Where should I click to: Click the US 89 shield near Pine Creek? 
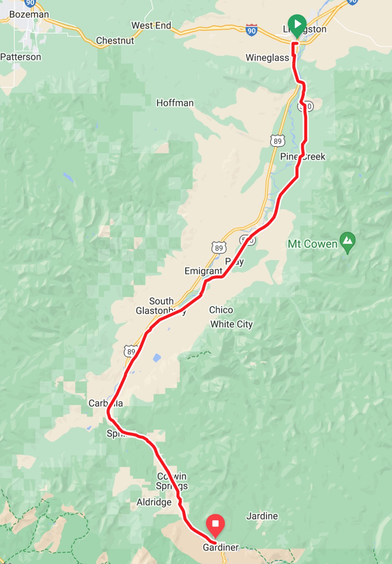tap(277, 141)
